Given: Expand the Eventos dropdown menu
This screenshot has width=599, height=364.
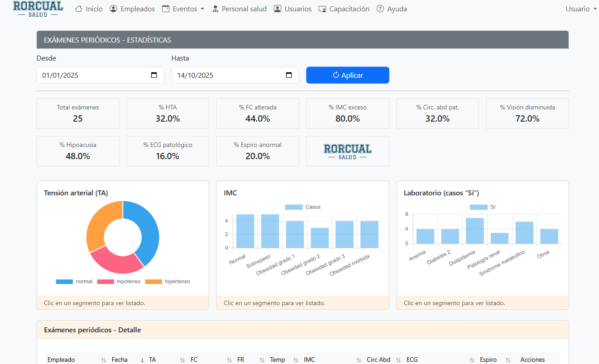Looking at the screenshot, I should point(183,9).
